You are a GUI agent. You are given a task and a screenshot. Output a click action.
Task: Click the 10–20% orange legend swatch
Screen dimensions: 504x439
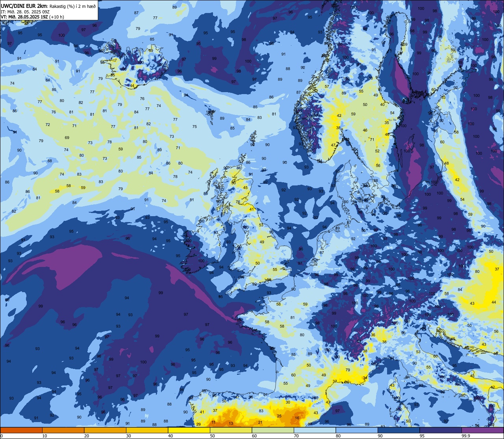point(63,430)
